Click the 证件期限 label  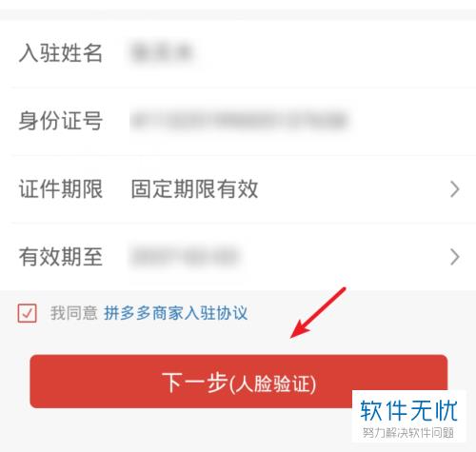(x=61, y=189)
